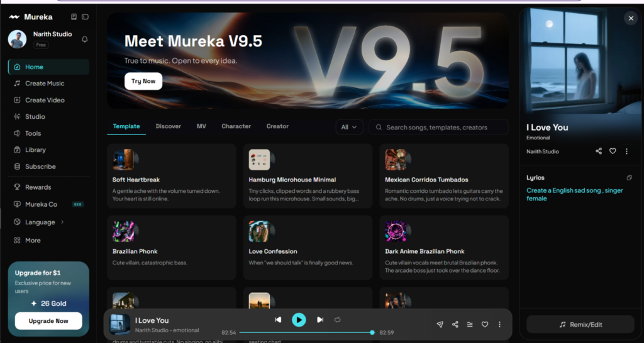Go to Home in sidebar
The image size is (644, 343).
coord(48,67)
